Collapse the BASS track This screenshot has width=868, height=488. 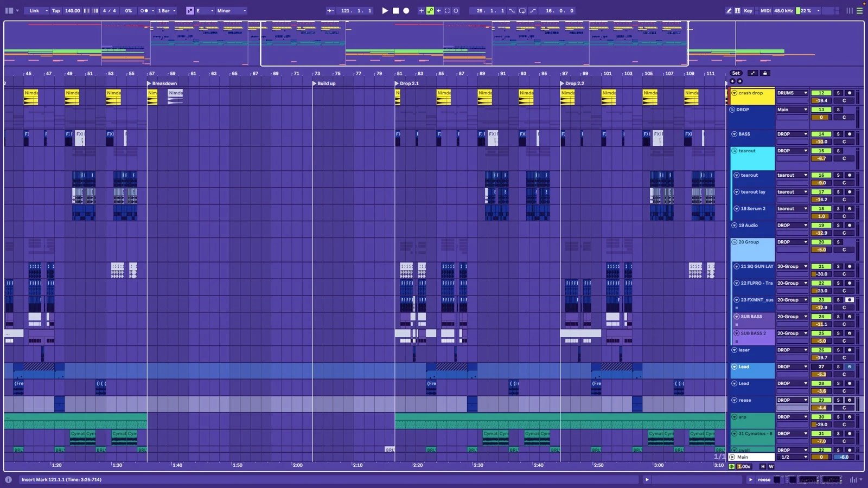(x=734, y=134)
